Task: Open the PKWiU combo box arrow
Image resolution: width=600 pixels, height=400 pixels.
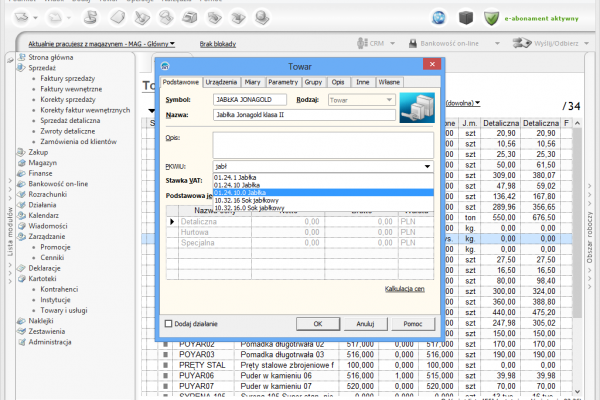Action: coord(427,166)
